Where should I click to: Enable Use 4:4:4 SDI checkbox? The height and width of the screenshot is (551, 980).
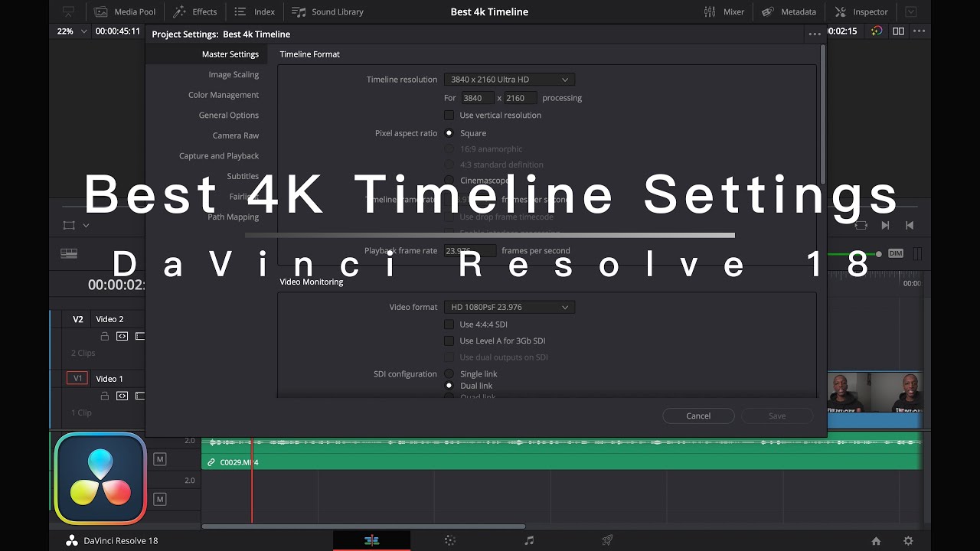pyautogui.click(x=449, y=324)
